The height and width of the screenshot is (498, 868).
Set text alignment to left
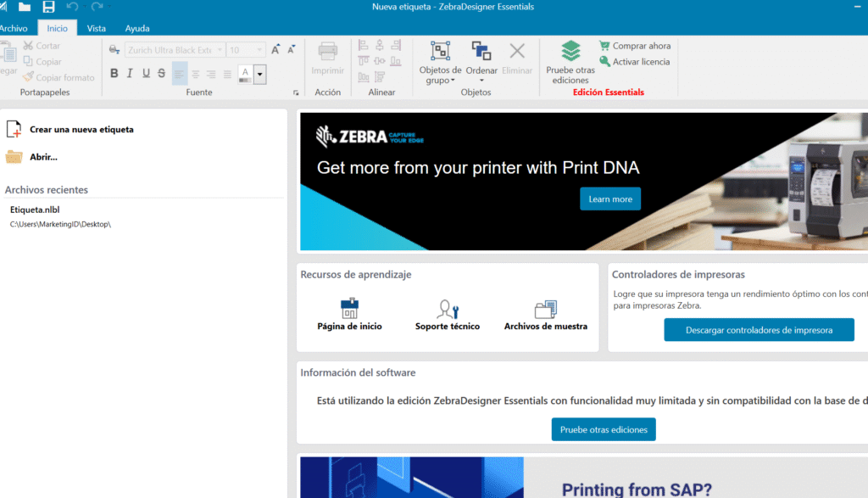coord(180,74)
